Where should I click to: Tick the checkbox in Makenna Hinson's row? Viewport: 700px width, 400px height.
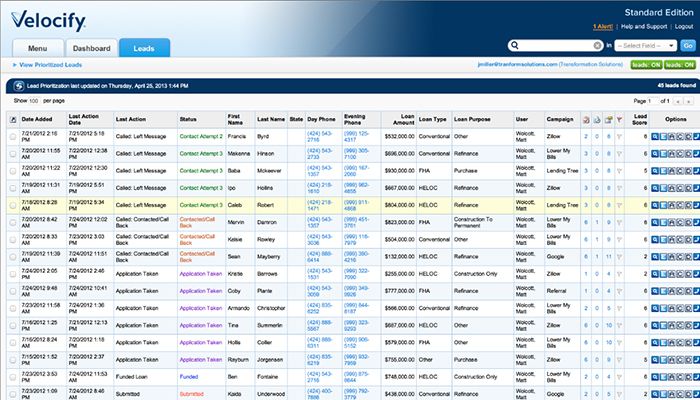(x=13, y=154)
